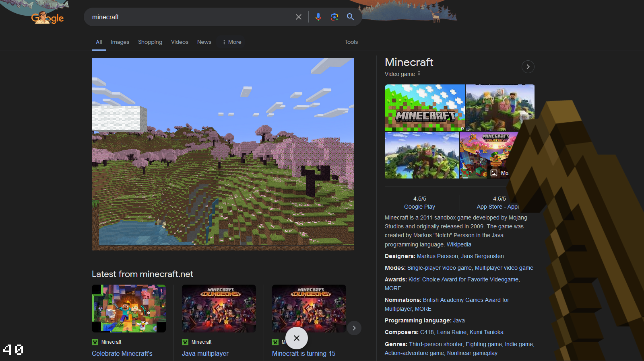Open the Wikipedia link in description

click(458, 244)
